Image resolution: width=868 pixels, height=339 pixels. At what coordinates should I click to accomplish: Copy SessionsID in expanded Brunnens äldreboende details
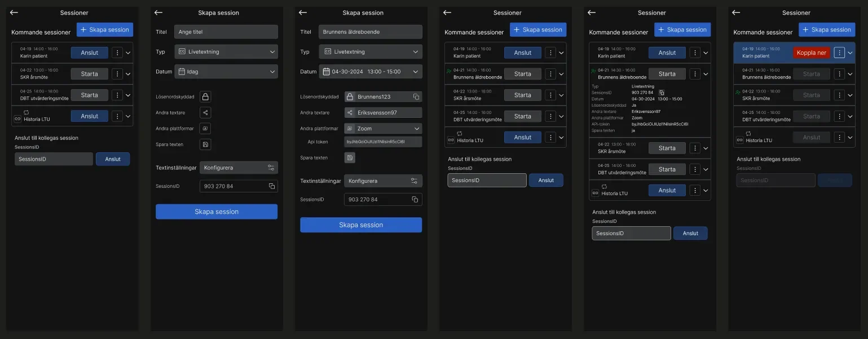point(662,93)
